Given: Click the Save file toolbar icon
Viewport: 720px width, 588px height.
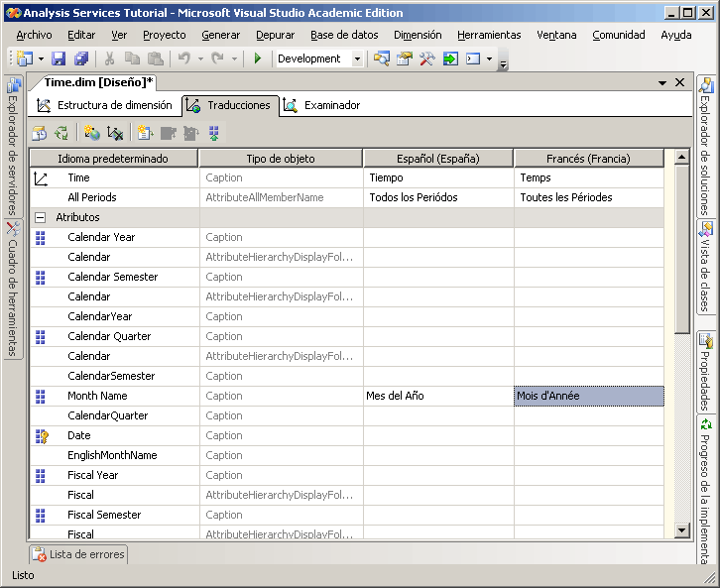Looking at the screenshot, I should click(59, 59).
